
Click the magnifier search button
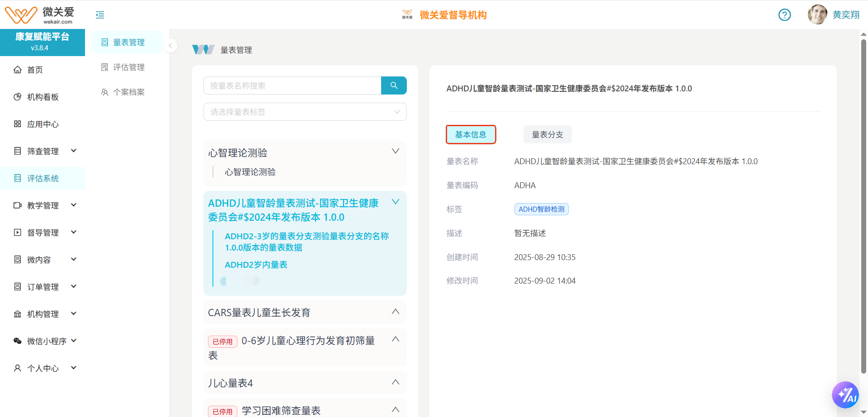click(394, 85)
